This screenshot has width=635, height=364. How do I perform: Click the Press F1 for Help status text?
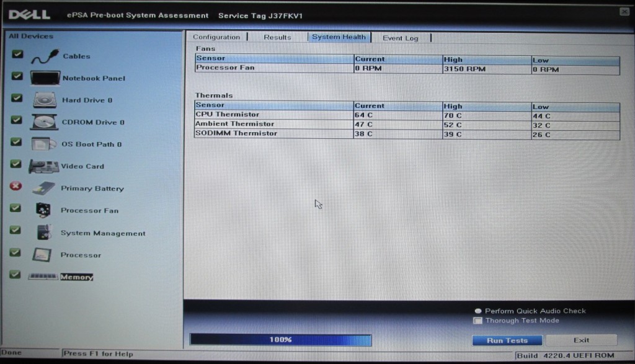[99, 353]
